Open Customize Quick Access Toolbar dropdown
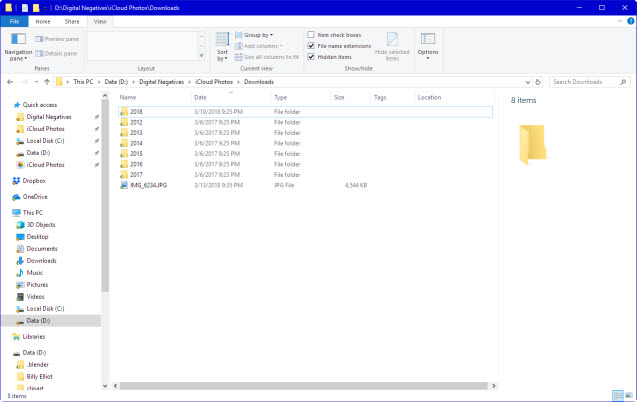637x402 pixels. pos(45,8)
